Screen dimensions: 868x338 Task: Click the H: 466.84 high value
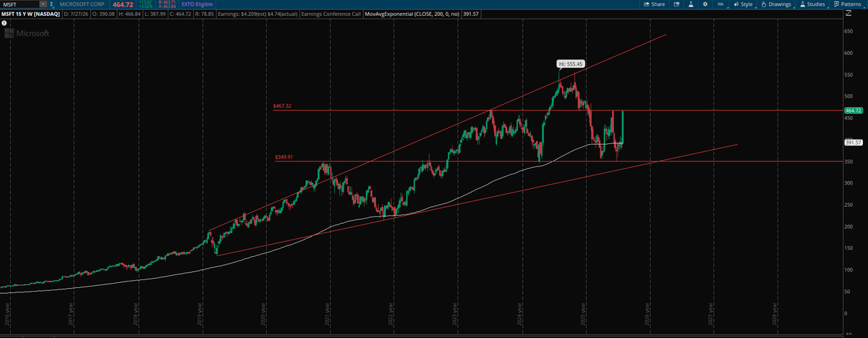[129, 14]
